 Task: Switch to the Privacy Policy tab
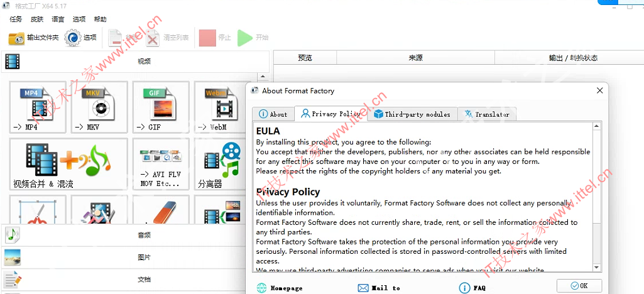tap(331, 114)
